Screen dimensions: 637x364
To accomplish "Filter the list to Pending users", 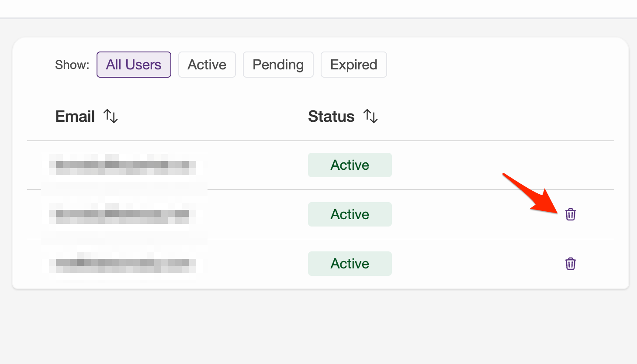I will tap(278, 65).
